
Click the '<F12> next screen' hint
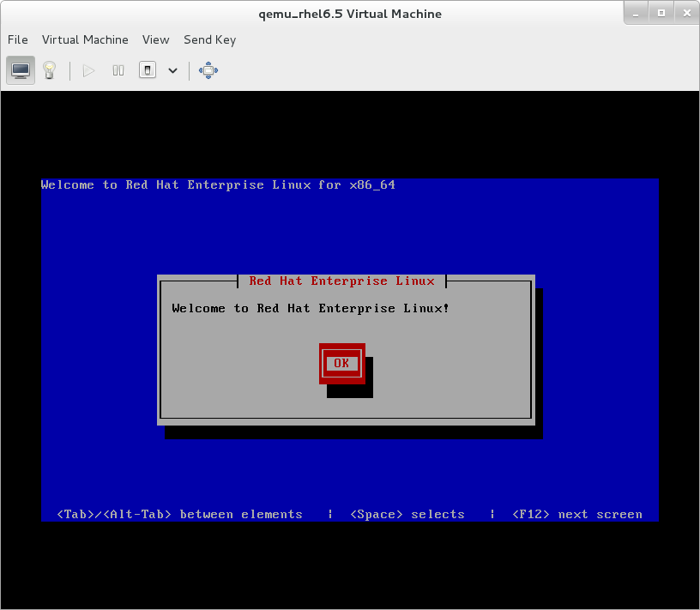pyautogui.click(x=577, y=515)
